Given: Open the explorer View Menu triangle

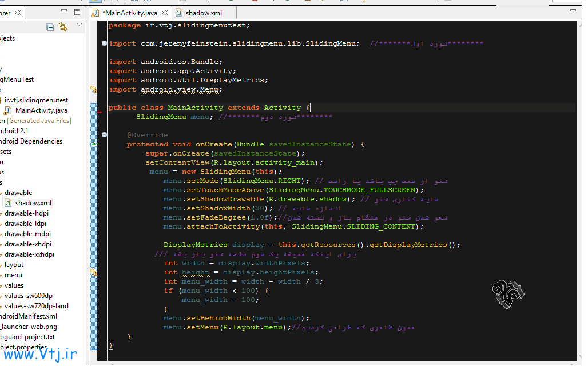Looking at the screenshot, I should point(80,25).
